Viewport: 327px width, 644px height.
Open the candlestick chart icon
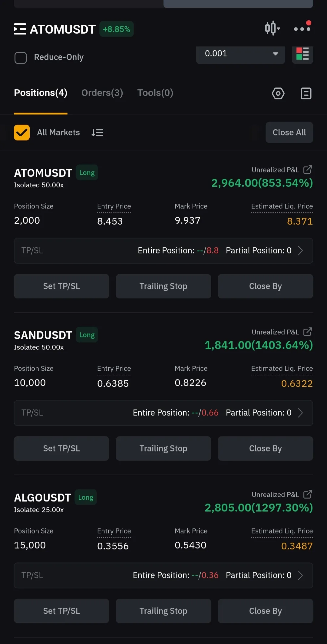click(x=272, y=28)
